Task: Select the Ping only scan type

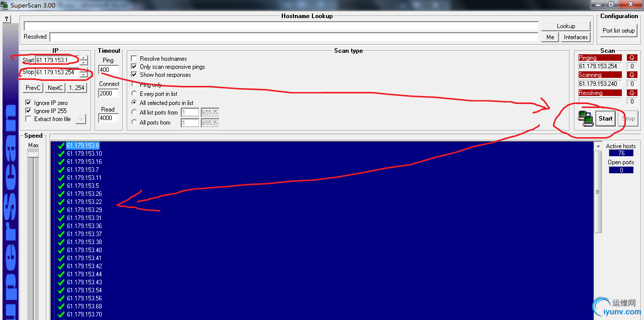Action: [134, 85]
